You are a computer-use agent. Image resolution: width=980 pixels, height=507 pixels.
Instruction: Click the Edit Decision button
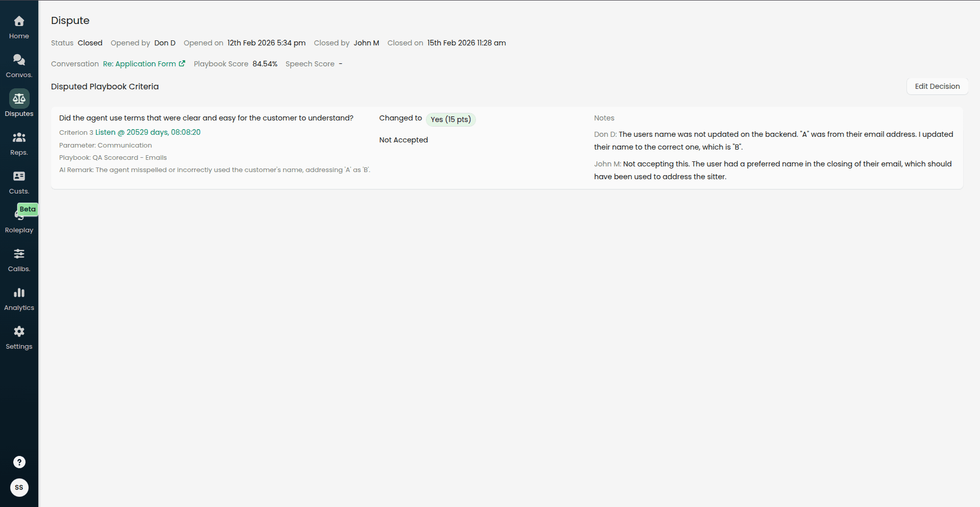tap(937, 86)
